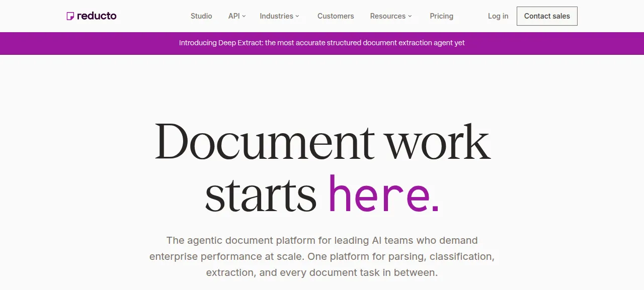644x290 pixels.
Task: Click the reducto logo icon
Action: pyautogui.click(x=70, y=16)
